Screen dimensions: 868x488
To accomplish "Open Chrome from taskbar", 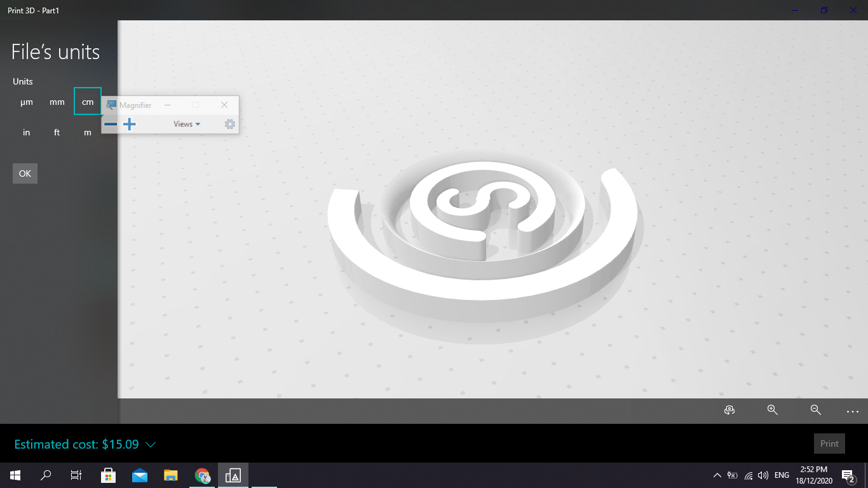I will (x=202, y=475).
